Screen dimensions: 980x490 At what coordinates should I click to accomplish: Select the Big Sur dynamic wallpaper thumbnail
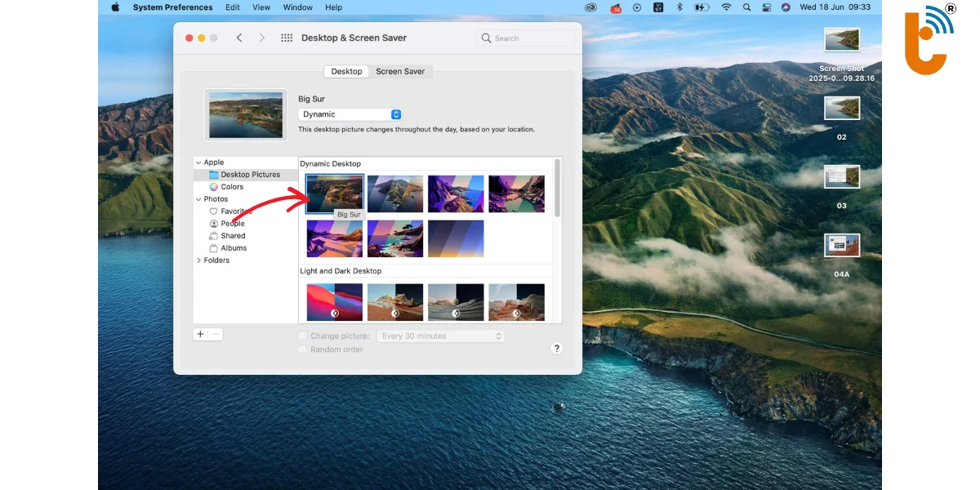(335, 193)
